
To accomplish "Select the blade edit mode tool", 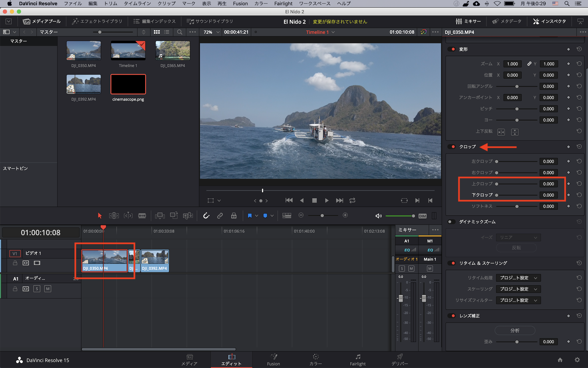I will click(142, 216).
